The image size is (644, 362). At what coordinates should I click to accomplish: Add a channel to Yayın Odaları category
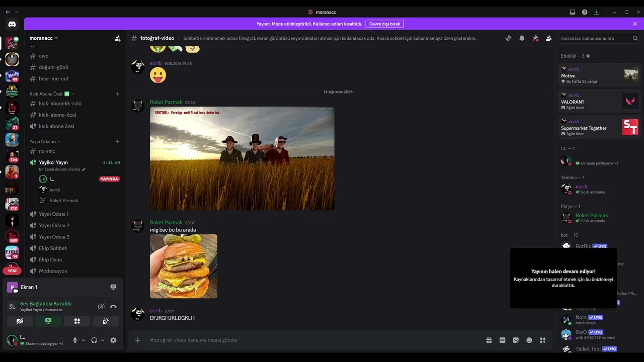pos(117,141)
